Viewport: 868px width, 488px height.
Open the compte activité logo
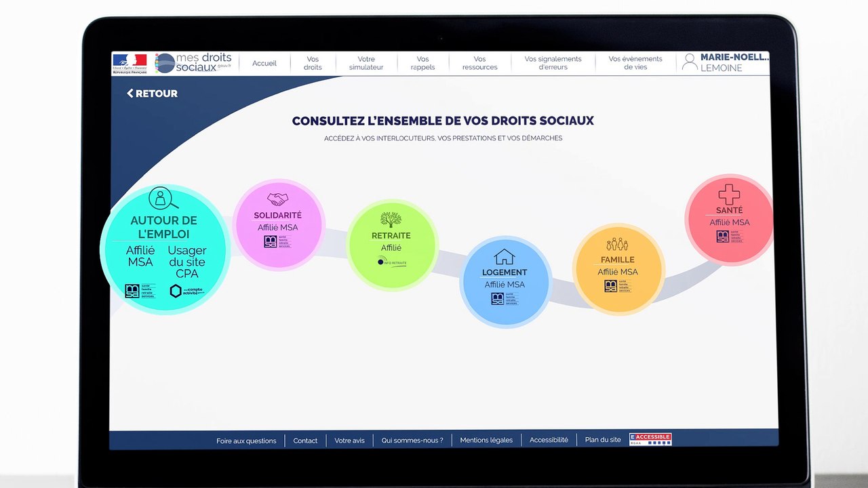[186, 291]
